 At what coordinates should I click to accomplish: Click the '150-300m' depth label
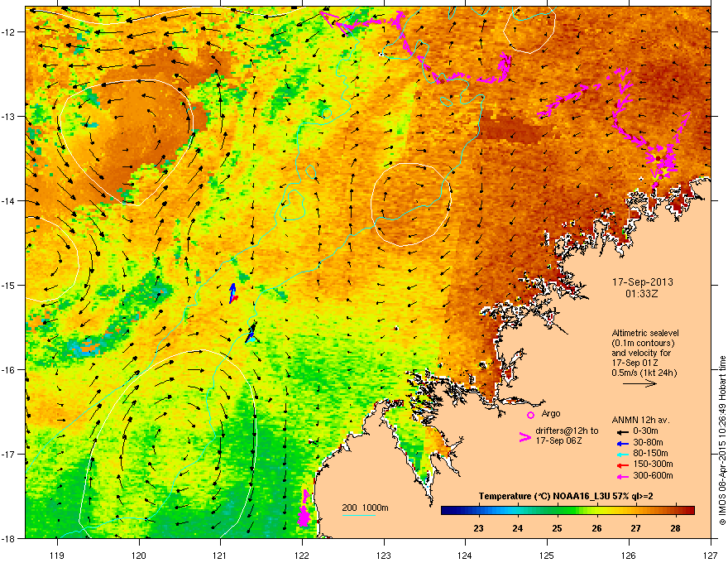coord(653,464)
